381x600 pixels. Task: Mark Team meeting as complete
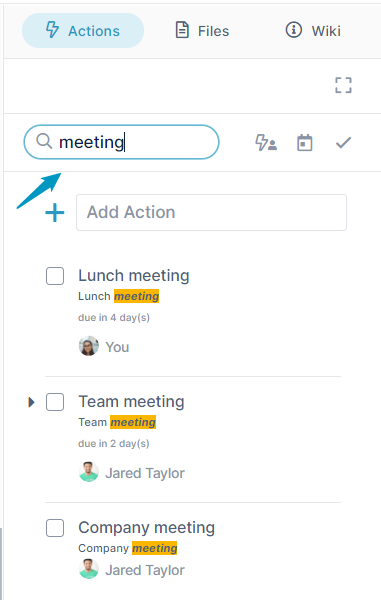click(x=55, y=402)
